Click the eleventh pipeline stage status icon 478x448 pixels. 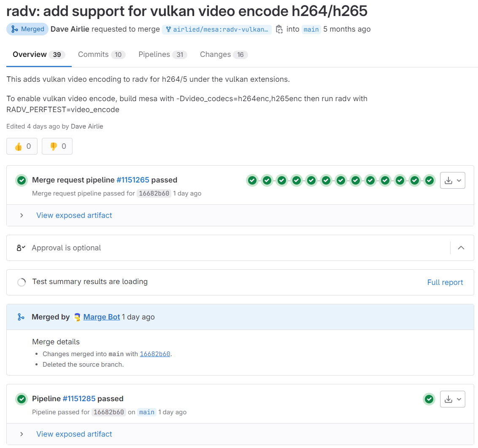tap(400, 181)
